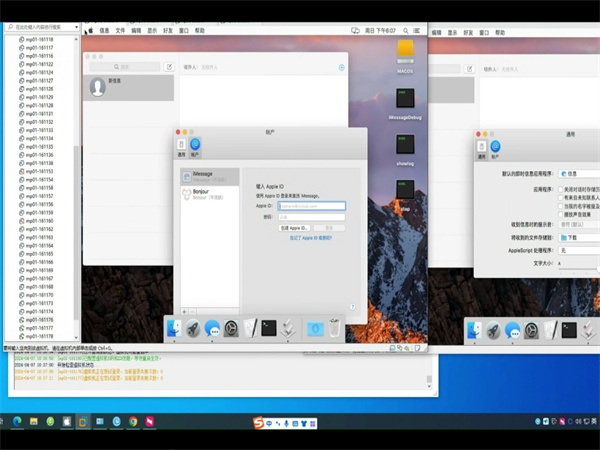The height and width of the screenshot is (450, 600).
Task: Switch to the Accounts tab in left preferences
Action: 195,146
